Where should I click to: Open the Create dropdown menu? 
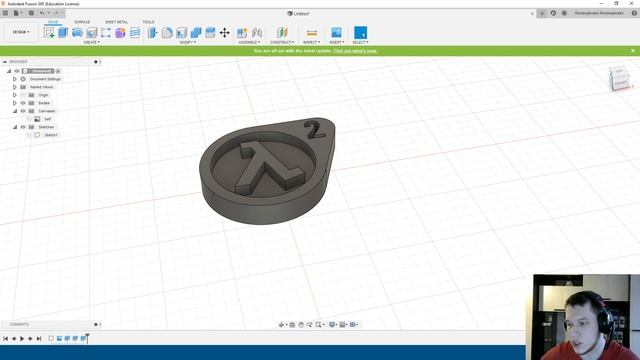(x=91, y=42)
